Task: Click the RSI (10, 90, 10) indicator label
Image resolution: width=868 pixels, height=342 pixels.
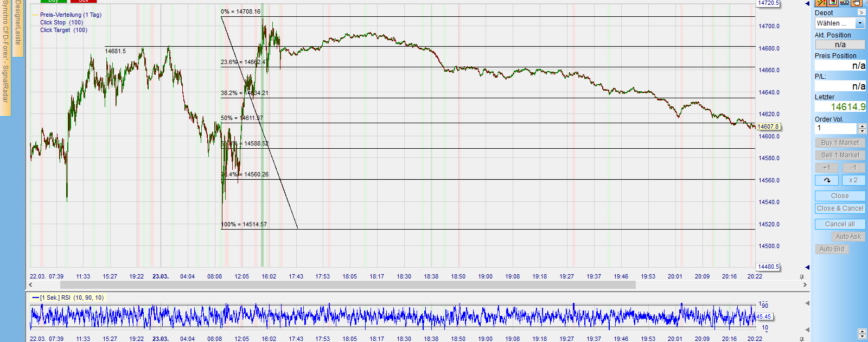Action: (72, 298)
